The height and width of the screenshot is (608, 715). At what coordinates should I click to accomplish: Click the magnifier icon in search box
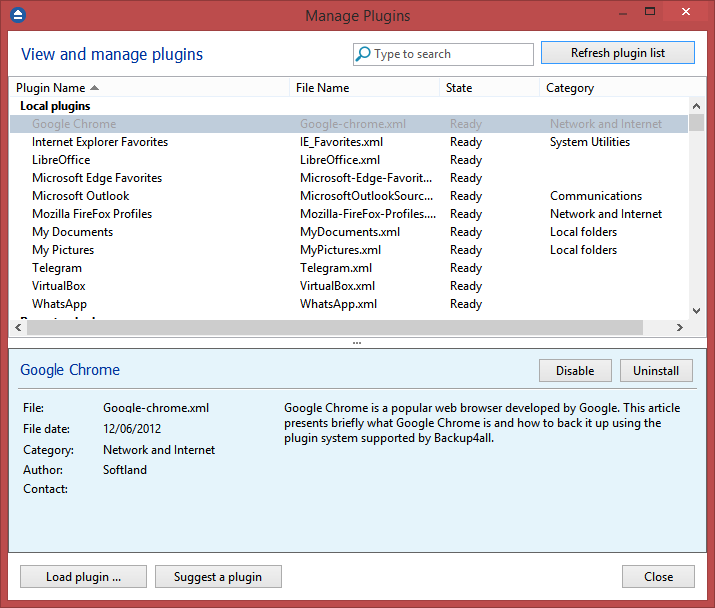[363, 54]
